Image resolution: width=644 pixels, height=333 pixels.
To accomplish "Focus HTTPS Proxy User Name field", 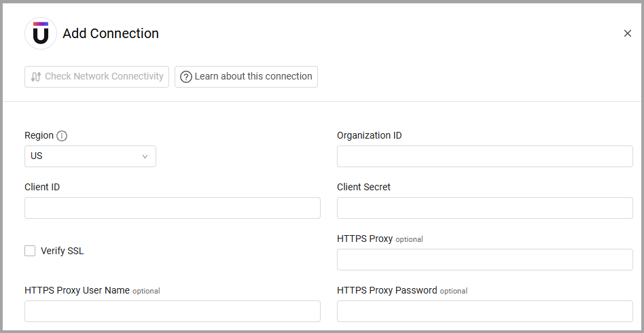I will [173, 311].
